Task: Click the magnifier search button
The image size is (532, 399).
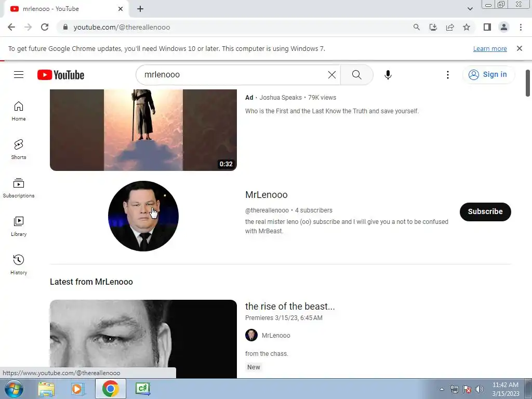Action: 356,75
